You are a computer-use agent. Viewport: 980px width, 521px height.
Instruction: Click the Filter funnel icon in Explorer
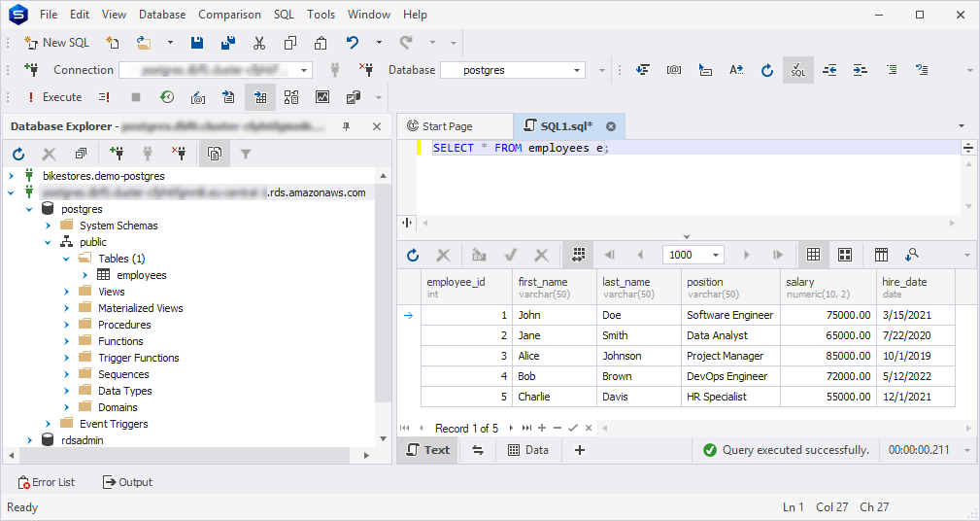[x=246, y=154]
